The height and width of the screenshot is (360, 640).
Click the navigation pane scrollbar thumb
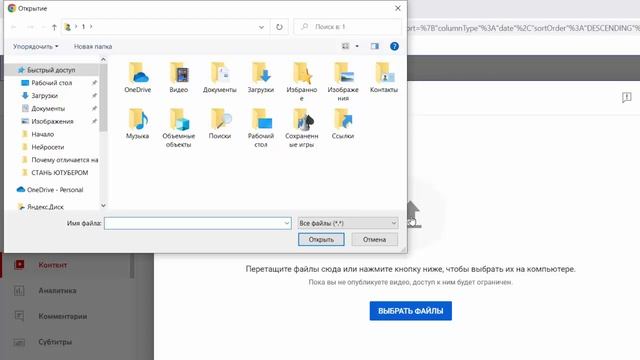[103, 98]
